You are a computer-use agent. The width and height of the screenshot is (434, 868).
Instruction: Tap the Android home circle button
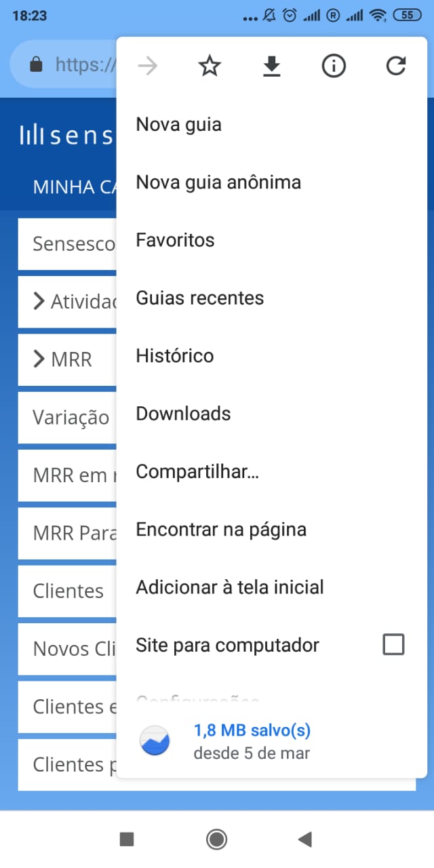216,840
